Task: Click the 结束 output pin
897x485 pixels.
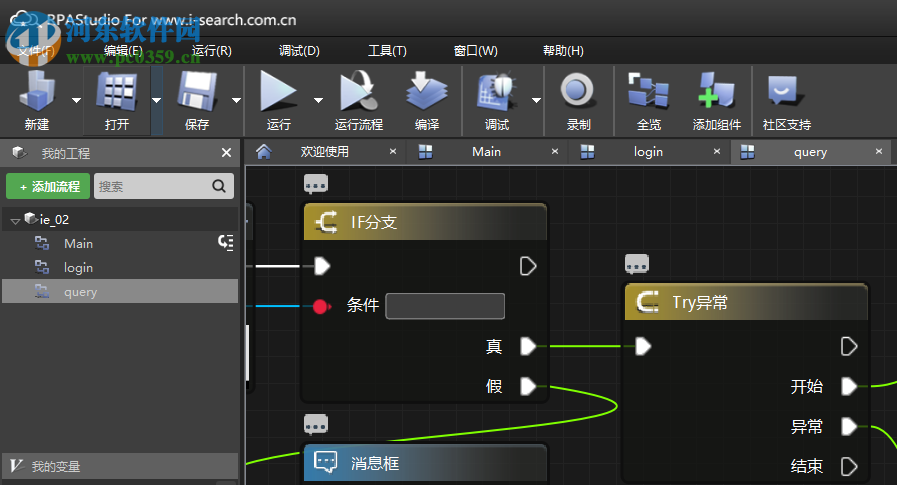Action: point(849,466)
